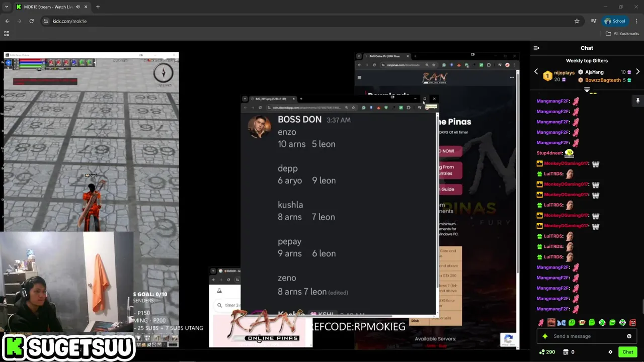
Task: Open AjaYang gifter profile
Action: [x=594, y=72]
